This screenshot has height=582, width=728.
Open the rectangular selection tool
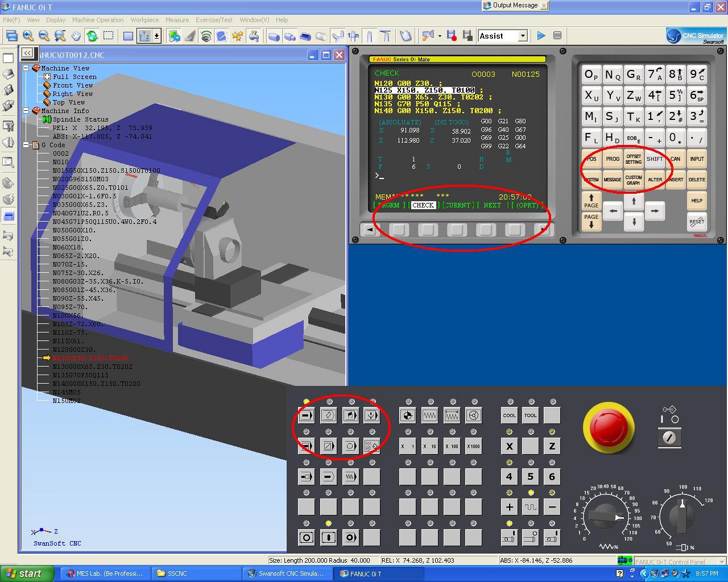pyautogui.click(x=108, y=35)
